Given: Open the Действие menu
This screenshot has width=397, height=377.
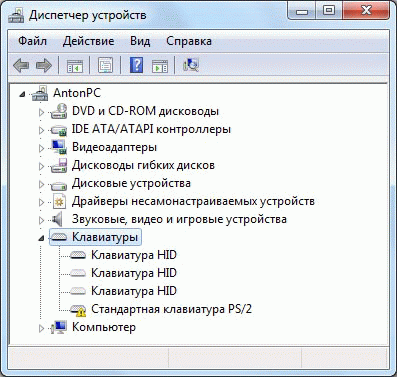Looking at the screenshot, I should [88, 41].
